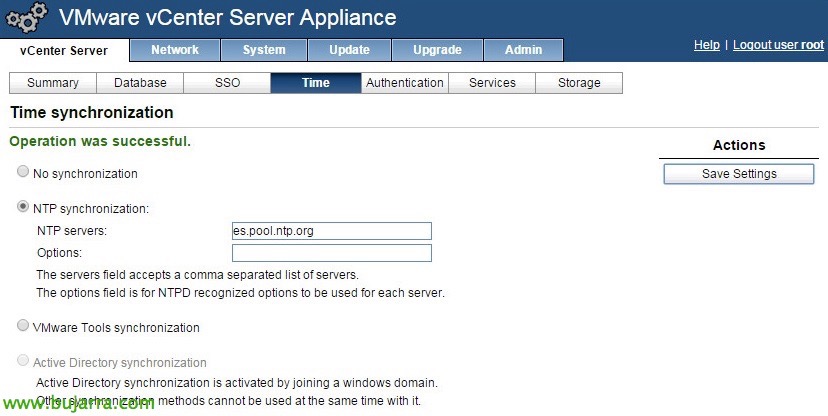
Task: Switch to the Admin tab
Action: [523, 50]
